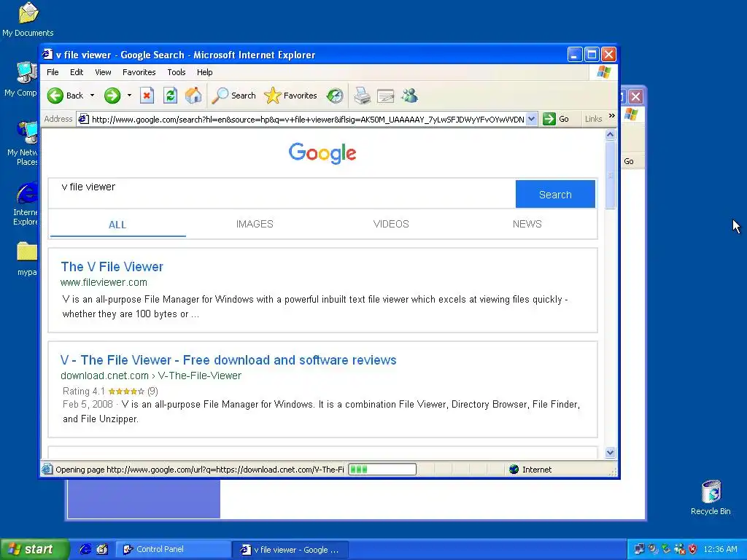
Task: Click the download.cnet.com breadcrumb text
Action: click(150, 376)
